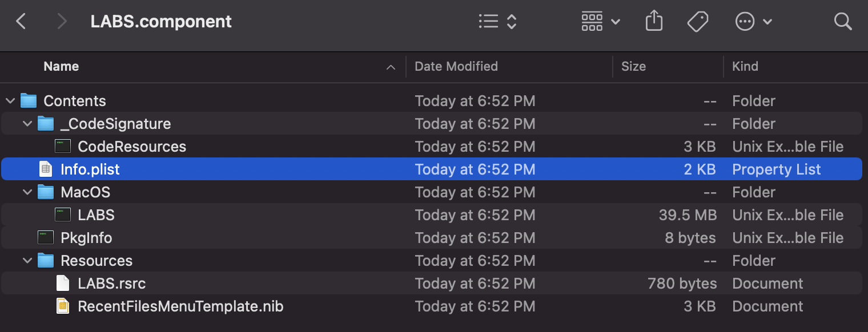Open the More actions ellipsis menu
Image resolution: width=868 pixels, height=332 pixels.
pyautogui.click(x=753, y=22)
